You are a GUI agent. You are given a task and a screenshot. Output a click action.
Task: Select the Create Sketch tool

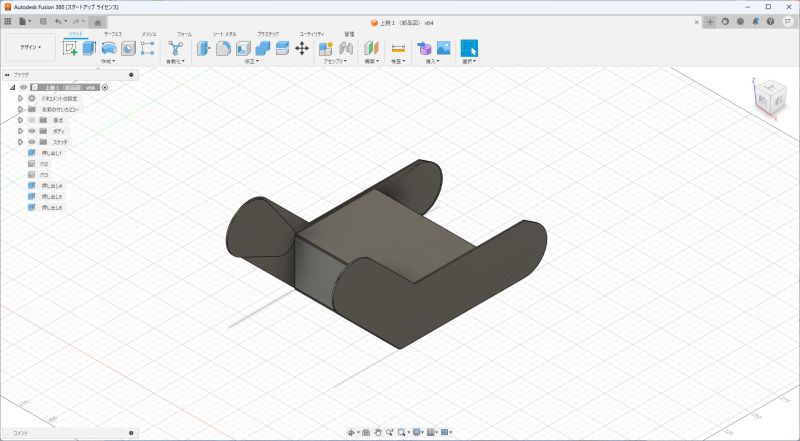[70, 48]
